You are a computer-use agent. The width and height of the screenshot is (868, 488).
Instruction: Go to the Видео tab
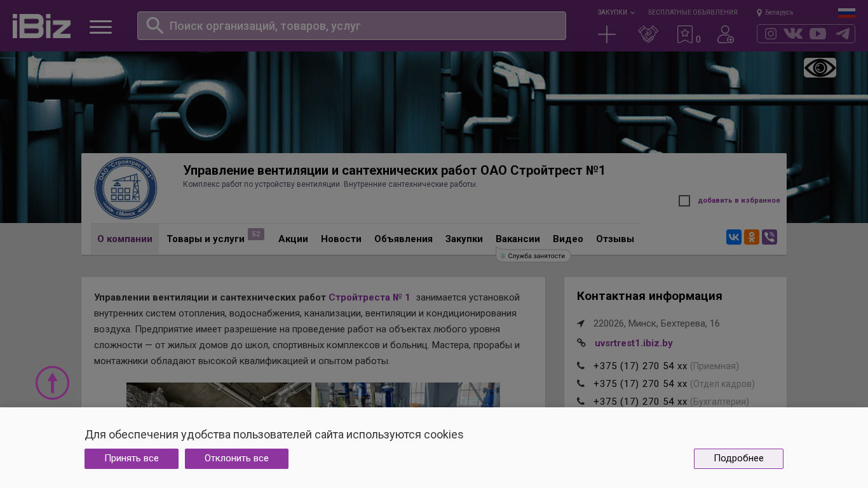coord(568,239)
